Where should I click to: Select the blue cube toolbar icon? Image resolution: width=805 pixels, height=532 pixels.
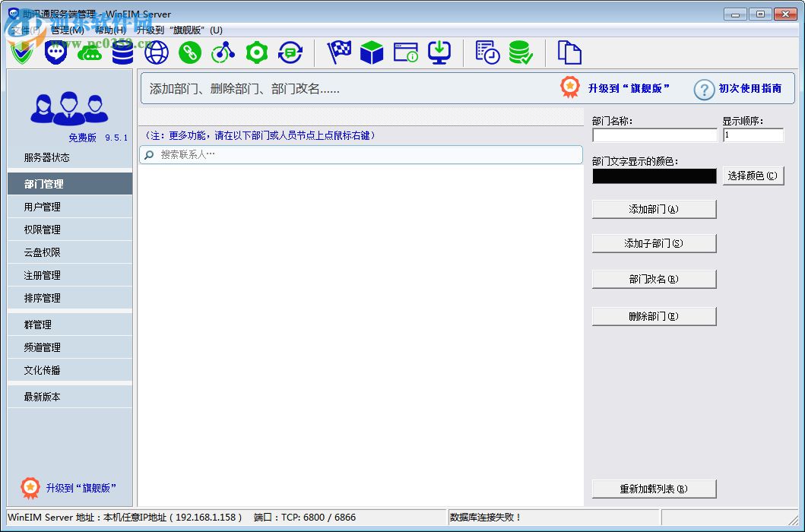pyautogui.click(x=372, y=52)
